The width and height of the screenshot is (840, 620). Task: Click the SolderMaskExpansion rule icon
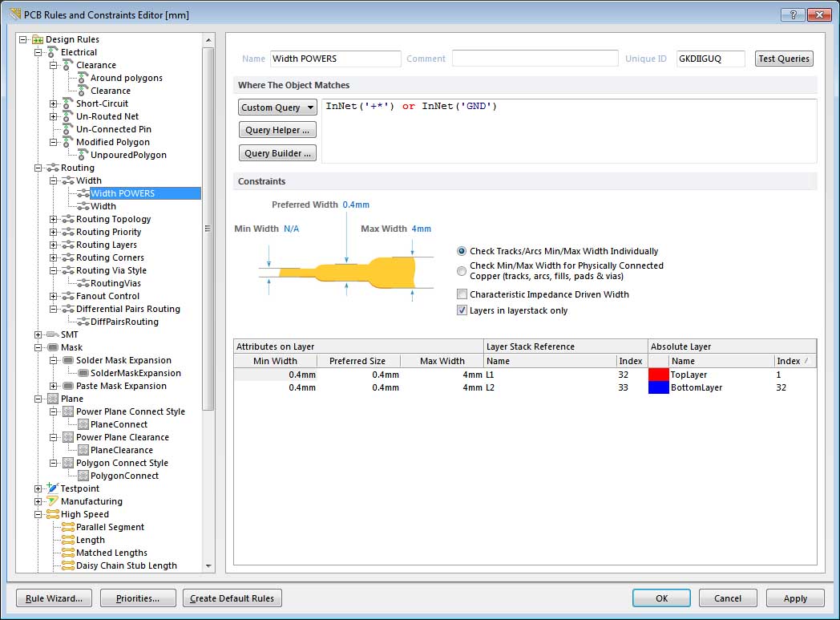[83, 373]
